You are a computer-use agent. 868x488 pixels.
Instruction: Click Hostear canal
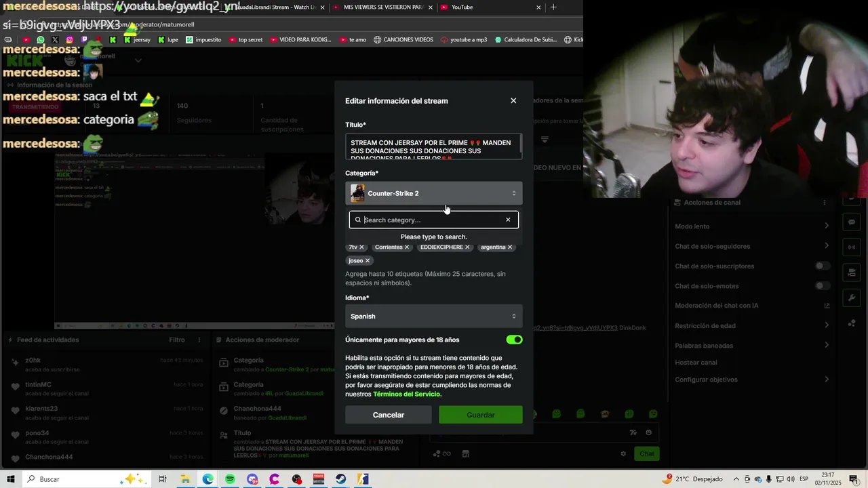[x=696, y=363]
